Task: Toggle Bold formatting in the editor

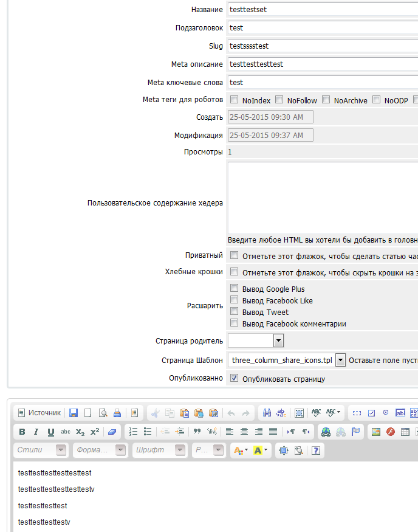Action: click(x=22, y=432)
